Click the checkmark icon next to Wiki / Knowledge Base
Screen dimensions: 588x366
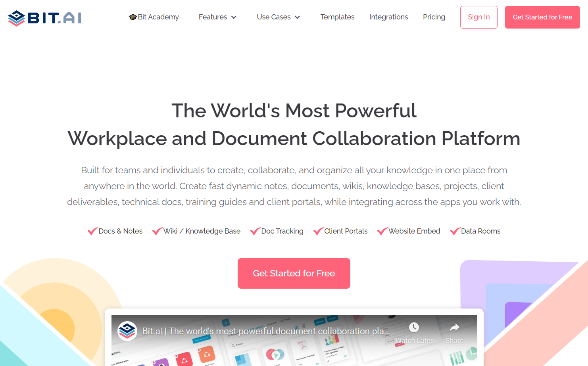click(158, 231)
